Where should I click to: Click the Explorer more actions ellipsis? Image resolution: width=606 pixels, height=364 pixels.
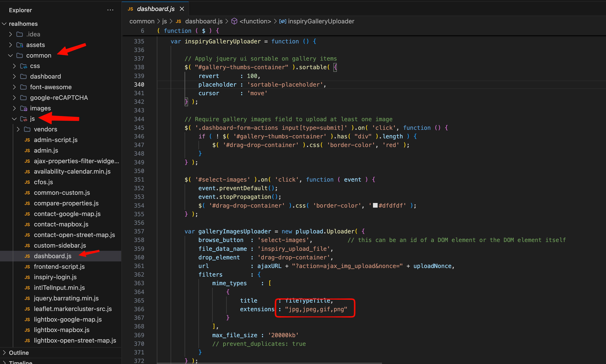pos(110,10)
